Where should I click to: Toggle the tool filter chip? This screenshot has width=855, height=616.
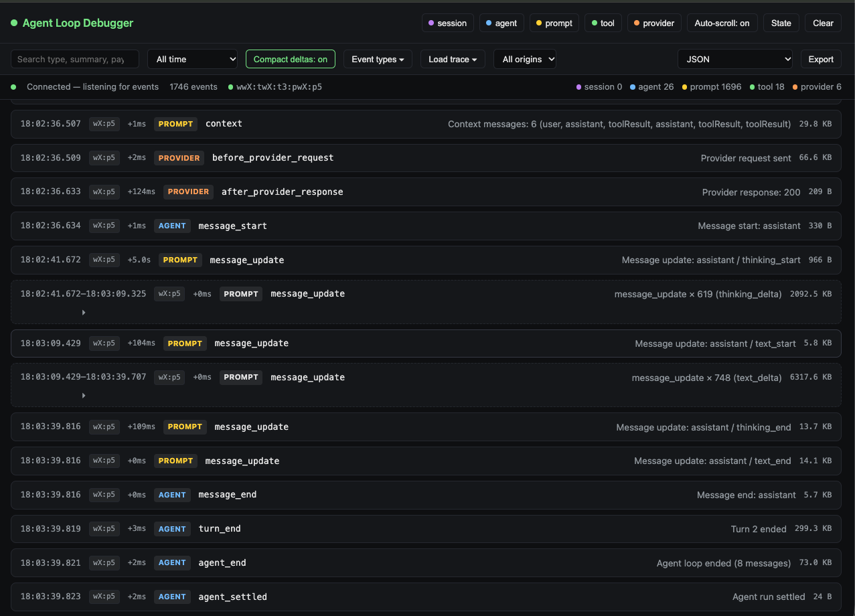603,23
